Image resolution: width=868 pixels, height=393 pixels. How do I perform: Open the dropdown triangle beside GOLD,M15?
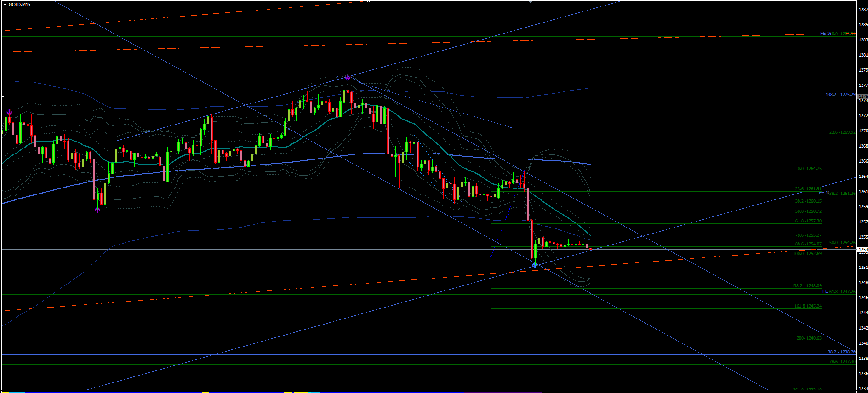pyautogui.click(x=5, y=4)
